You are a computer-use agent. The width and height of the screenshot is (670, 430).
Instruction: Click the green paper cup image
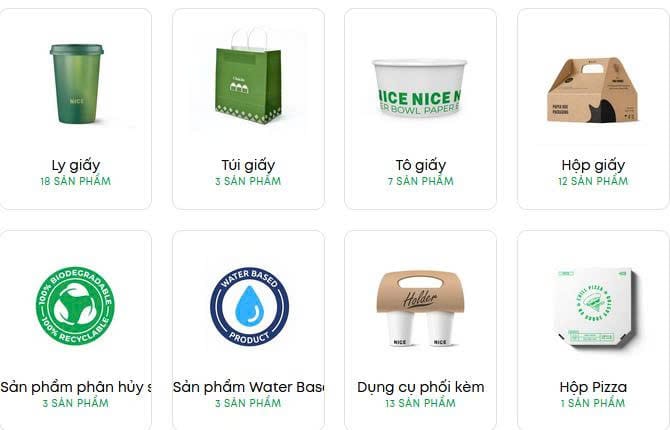[x=76, y=84]
